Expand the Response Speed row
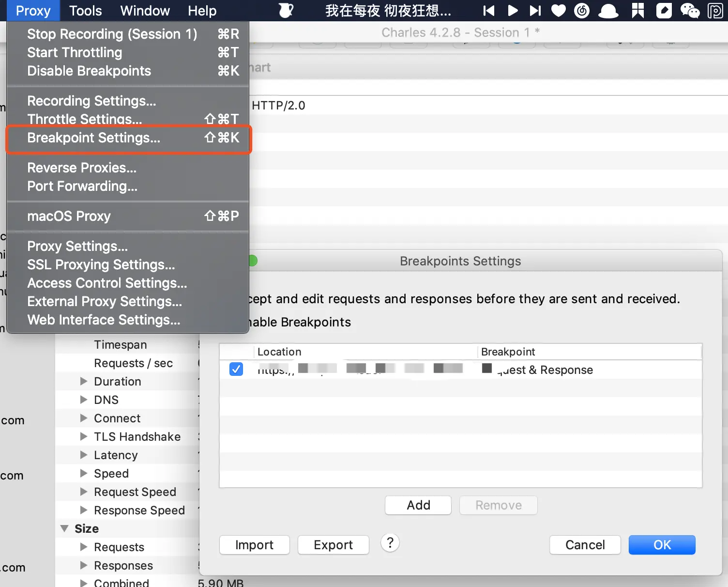Screen dimensions: 728x587 (84, 510)
